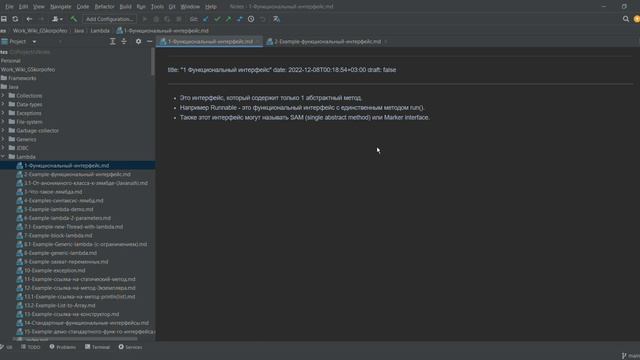Collapse the Lambda folder
Screen dimensions: 640x360
[3, 157]
